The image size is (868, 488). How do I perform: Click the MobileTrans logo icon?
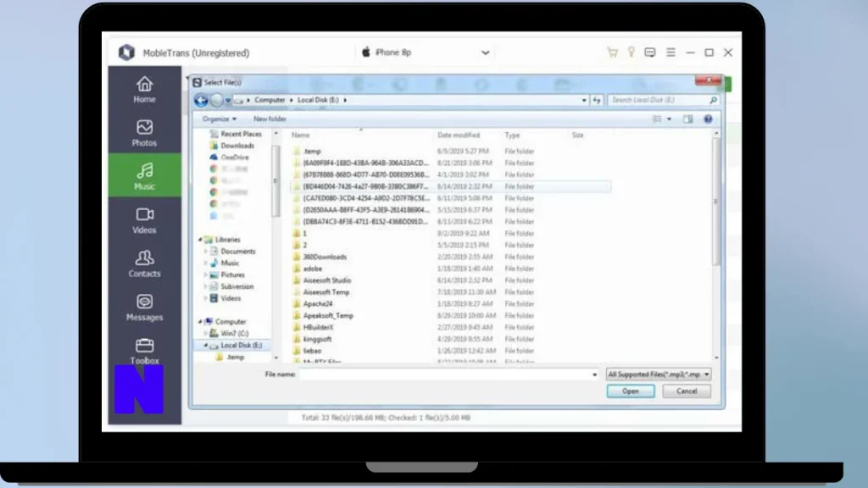(127, 53)
